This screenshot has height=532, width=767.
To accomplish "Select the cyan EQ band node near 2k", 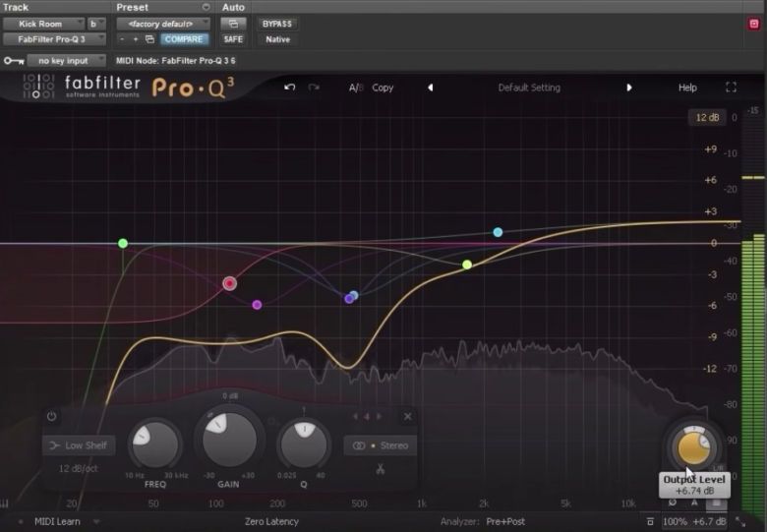I will click(x=498, y=232).
